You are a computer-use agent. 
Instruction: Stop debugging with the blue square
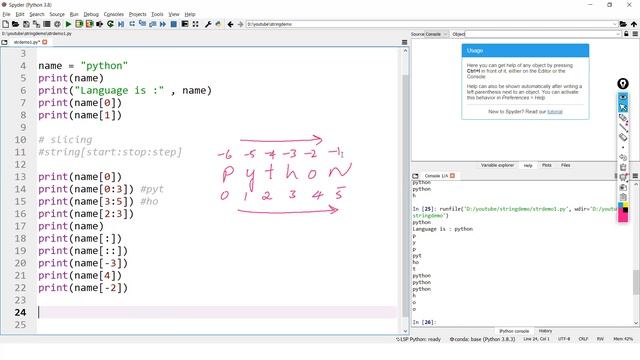click(x=173, y=24)
